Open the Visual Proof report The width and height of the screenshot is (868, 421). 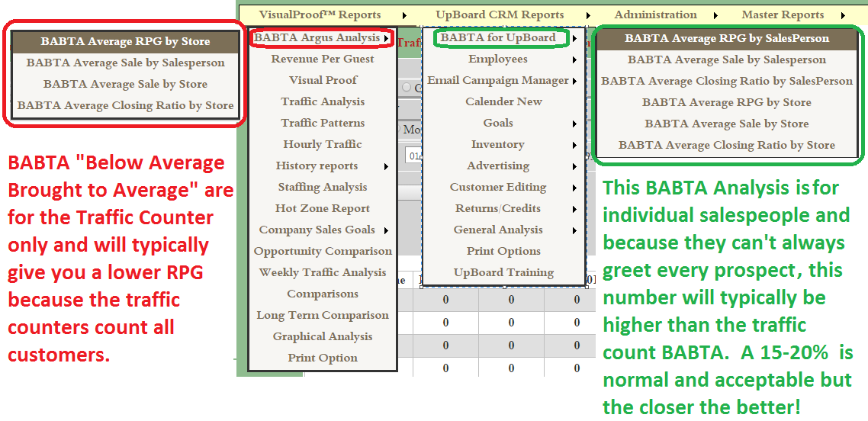[322, 80]
